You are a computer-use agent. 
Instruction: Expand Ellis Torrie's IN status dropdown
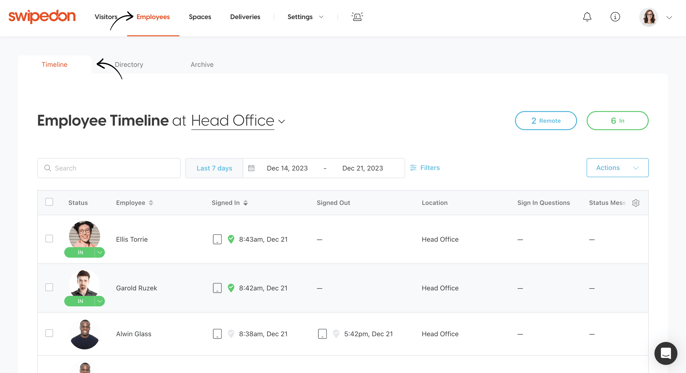tap(100, 252)
